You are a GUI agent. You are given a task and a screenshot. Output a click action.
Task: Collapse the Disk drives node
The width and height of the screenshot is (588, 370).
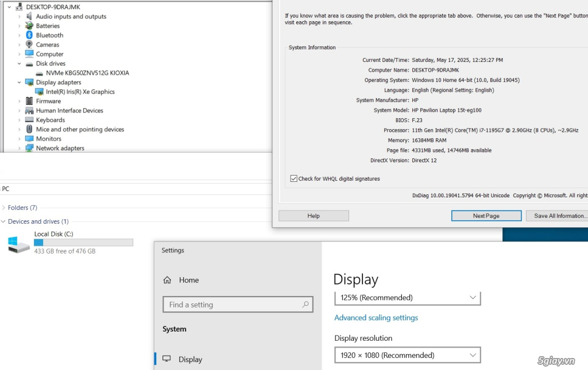pyautogui.click(x=19, y=63)
